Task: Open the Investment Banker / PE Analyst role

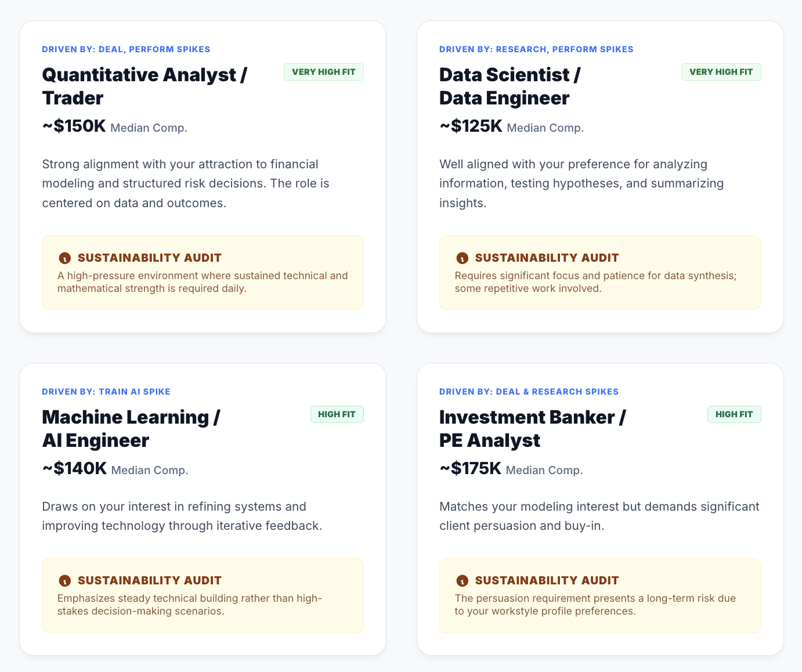Action: 532,428
